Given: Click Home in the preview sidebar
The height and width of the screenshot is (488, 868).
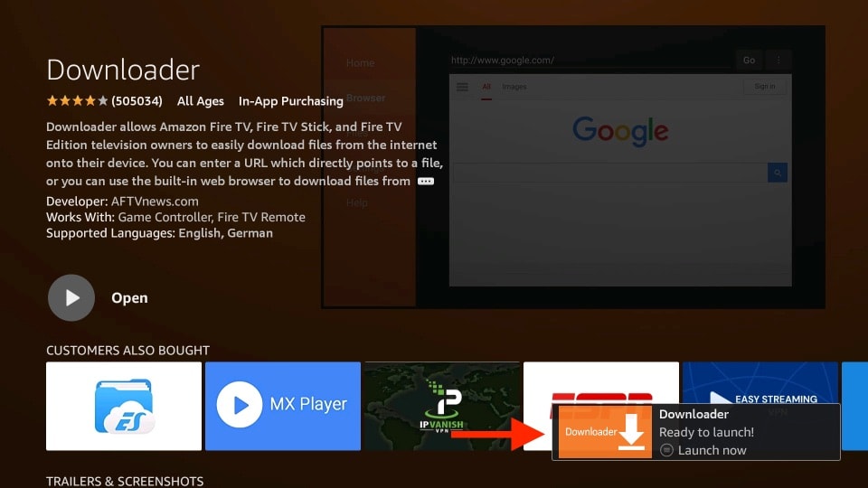Looking at the screenshot, I should [x=361, y=63].
